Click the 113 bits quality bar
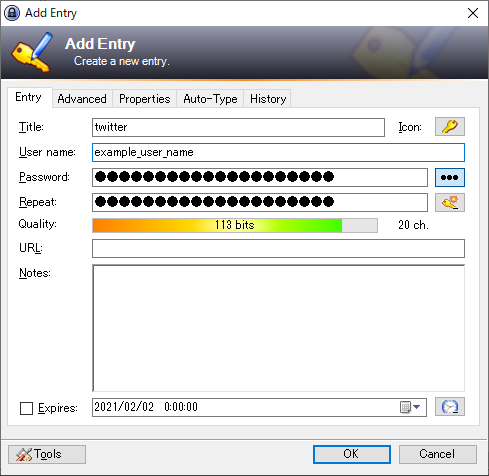The image size is (489, 476). coord(235,225)
